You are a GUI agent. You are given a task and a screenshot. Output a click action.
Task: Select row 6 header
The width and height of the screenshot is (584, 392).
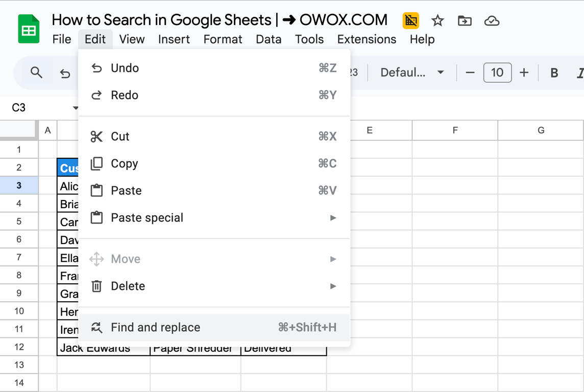pyautogui.click(x=19, y=239)
